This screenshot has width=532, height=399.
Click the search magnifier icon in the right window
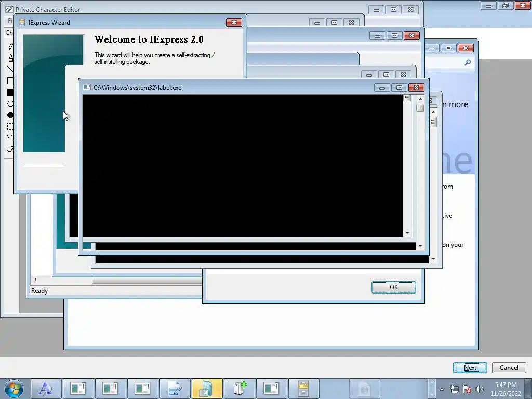(468, 62)
